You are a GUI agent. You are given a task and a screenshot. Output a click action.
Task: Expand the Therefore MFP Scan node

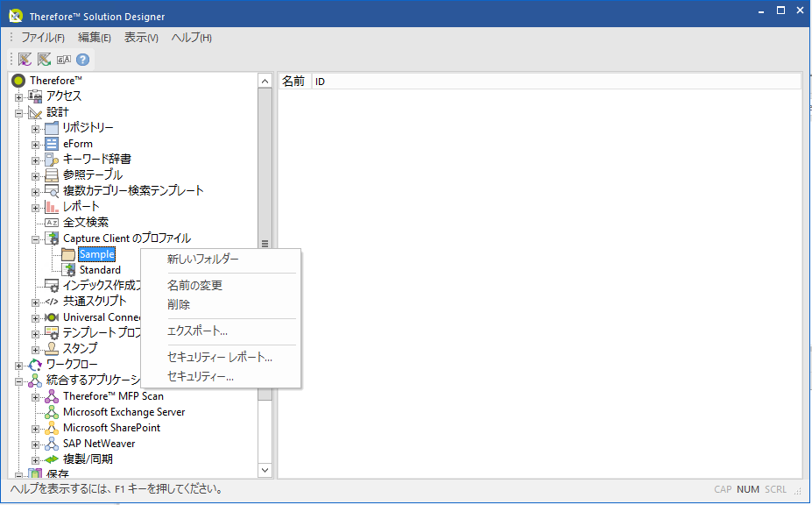[x=35, y=398]
